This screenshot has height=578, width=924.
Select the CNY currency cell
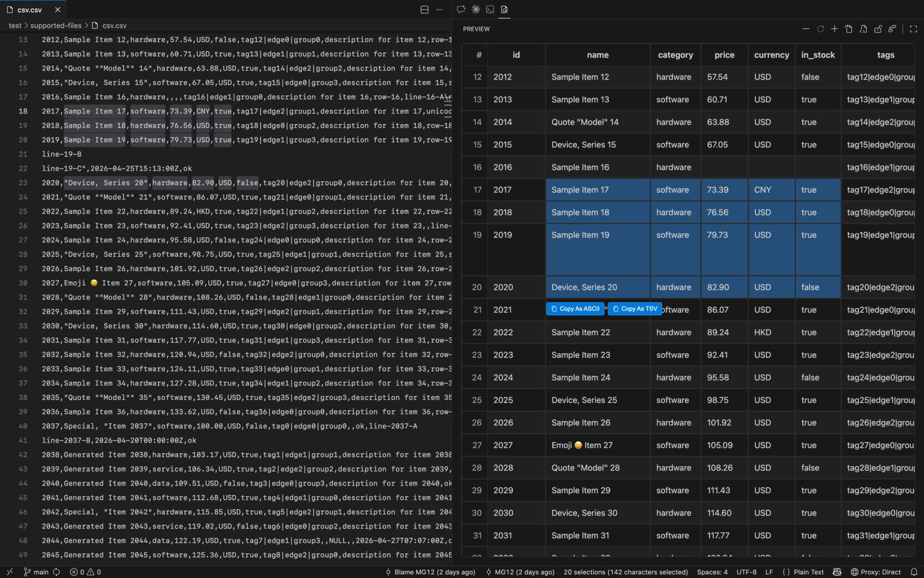point(772,190)
